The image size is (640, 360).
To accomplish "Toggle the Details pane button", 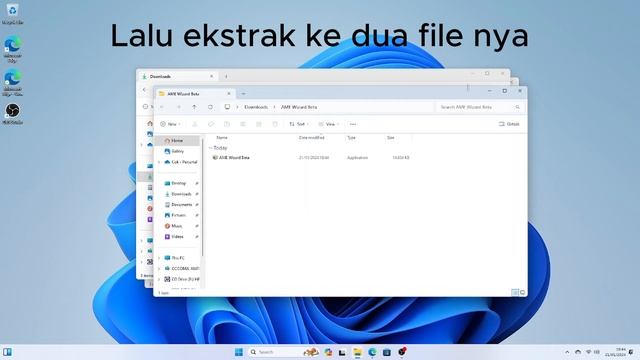I will 509,124.
